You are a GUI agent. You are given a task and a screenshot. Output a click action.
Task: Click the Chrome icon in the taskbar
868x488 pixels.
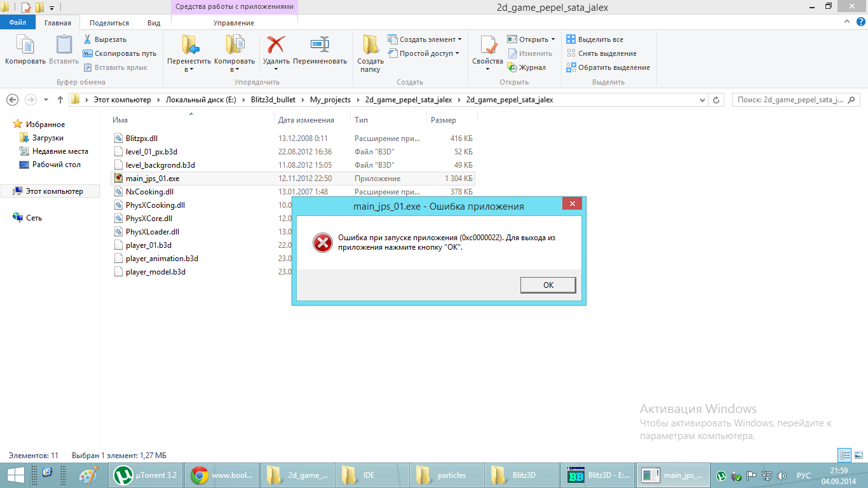point(200,475)
